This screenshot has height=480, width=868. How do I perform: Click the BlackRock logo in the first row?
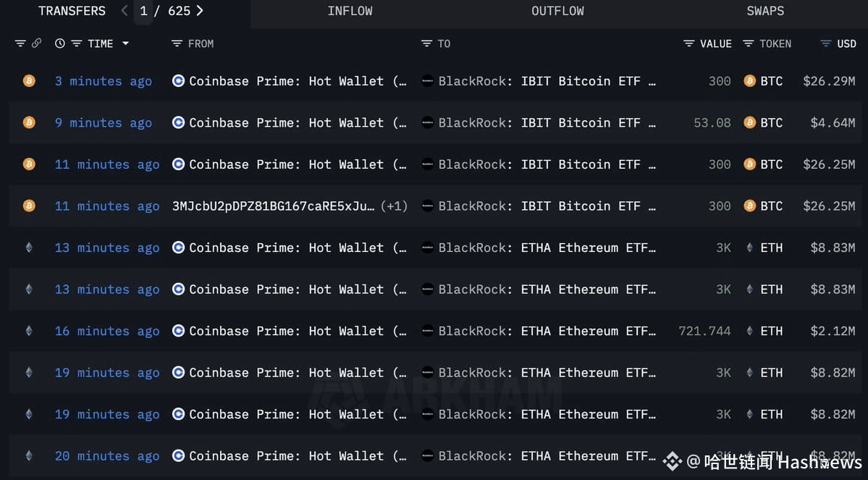(x=428, y=81)
